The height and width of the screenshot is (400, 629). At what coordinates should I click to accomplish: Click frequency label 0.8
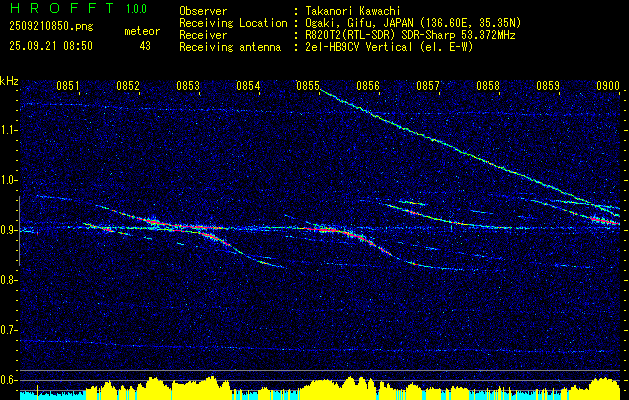(8, 280)
